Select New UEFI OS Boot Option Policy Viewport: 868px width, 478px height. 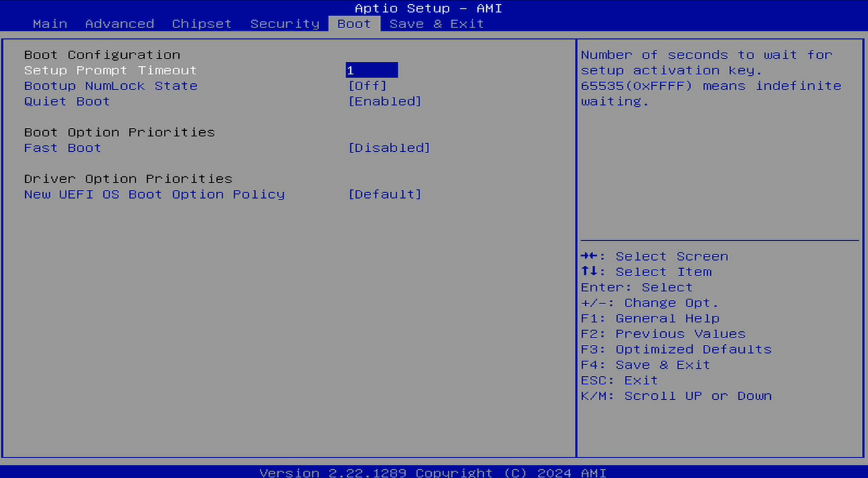pos(154,194)
